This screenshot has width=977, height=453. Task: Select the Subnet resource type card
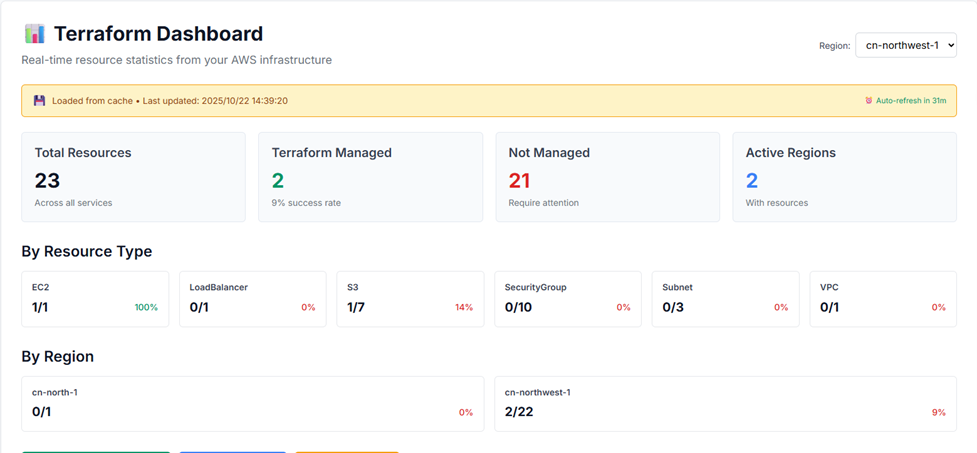pos(725,298)
